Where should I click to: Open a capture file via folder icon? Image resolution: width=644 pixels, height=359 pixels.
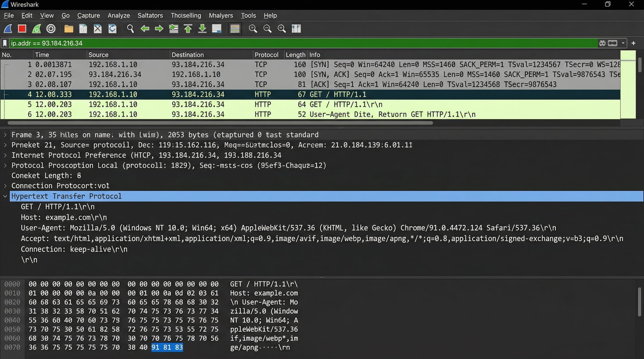(69, 29)
